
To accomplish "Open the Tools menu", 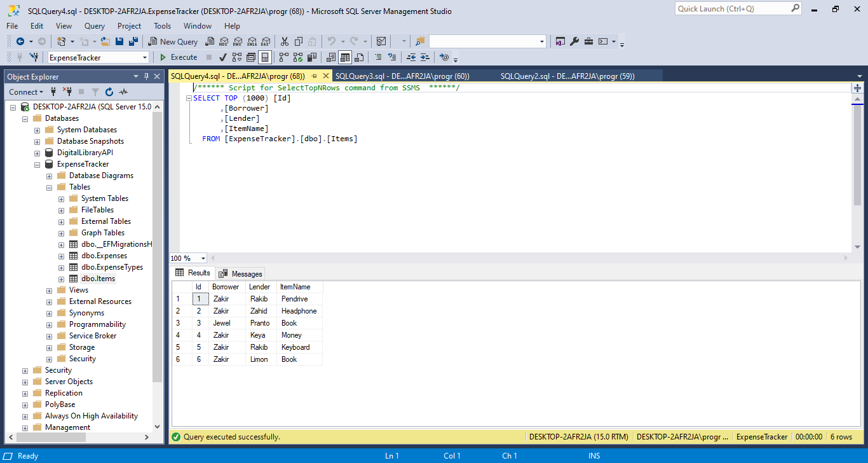I will click(x=162, y=26).
